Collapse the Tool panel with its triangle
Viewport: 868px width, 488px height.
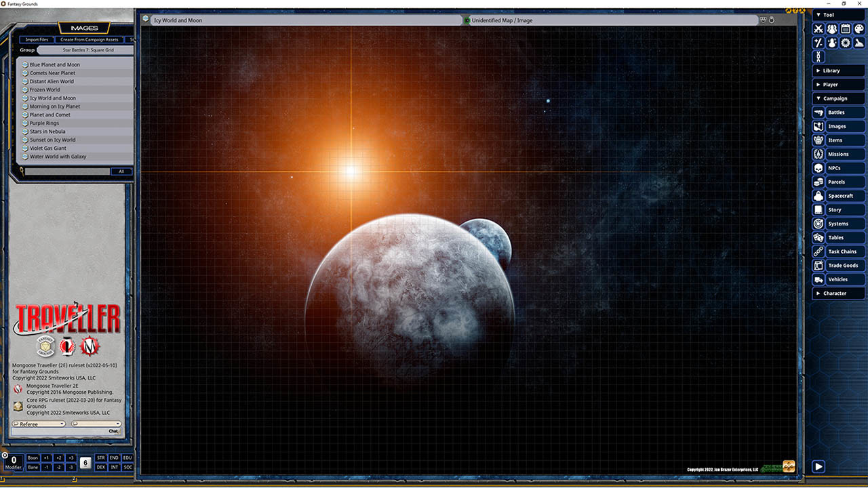(x=818, y=14)
